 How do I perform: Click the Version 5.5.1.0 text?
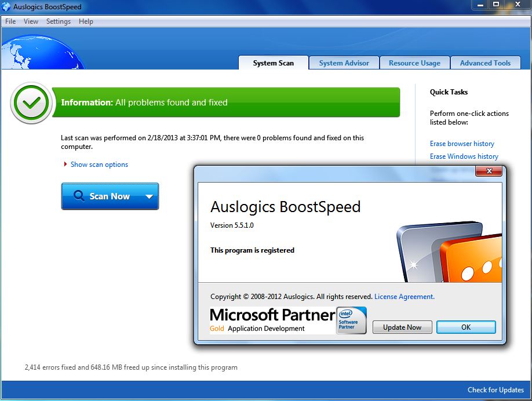pyautogui.click(x=232, y=225)
